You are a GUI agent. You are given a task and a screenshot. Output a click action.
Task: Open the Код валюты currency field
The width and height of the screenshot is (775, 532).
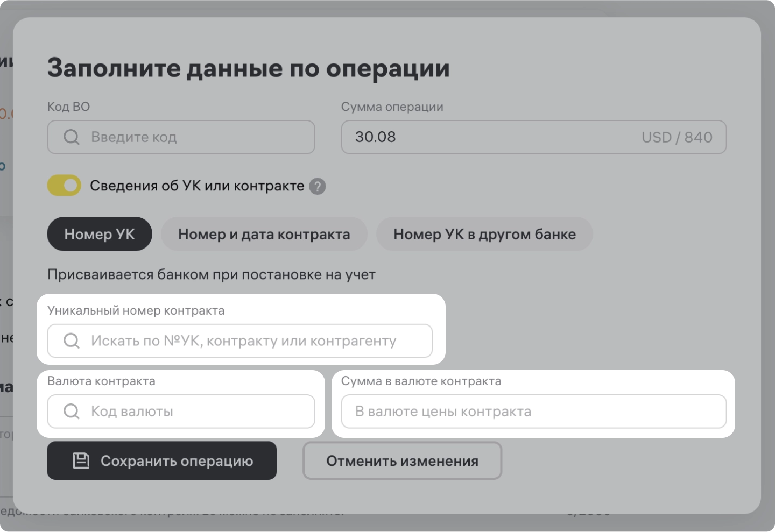[181, 412]
